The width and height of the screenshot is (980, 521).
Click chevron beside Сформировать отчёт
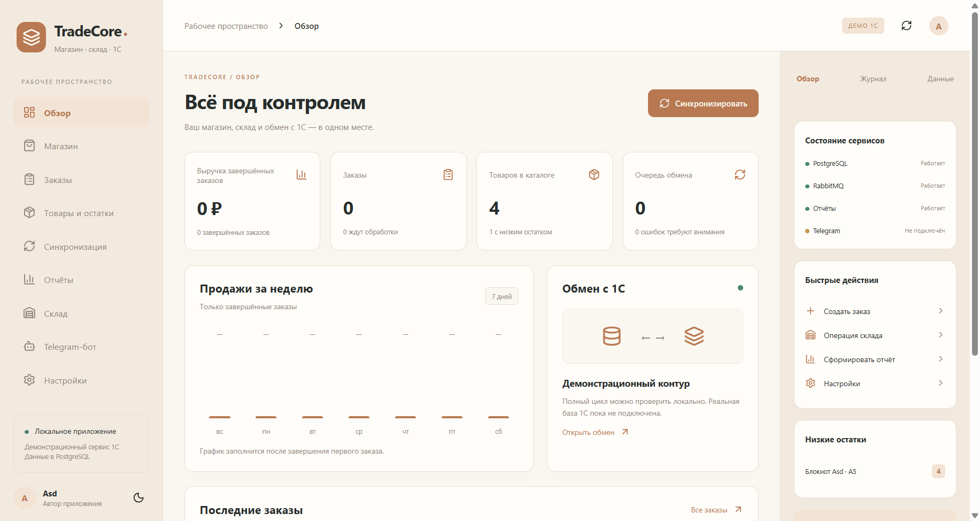tap(940, 359)
